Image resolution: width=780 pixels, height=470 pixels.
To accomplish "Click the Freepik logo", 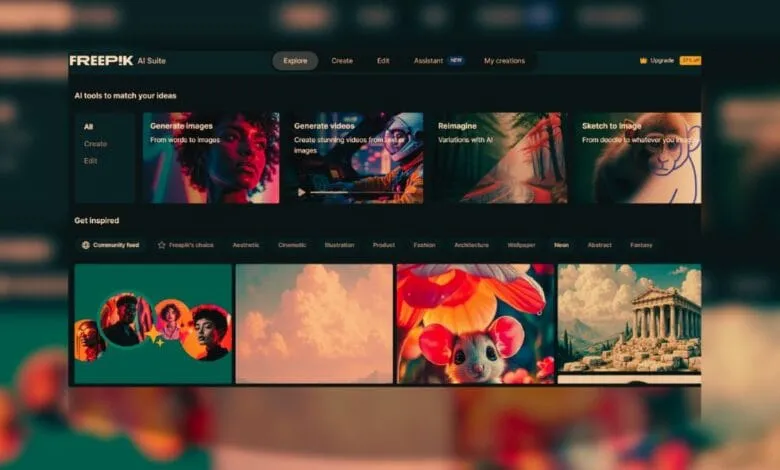I will 101,61.
